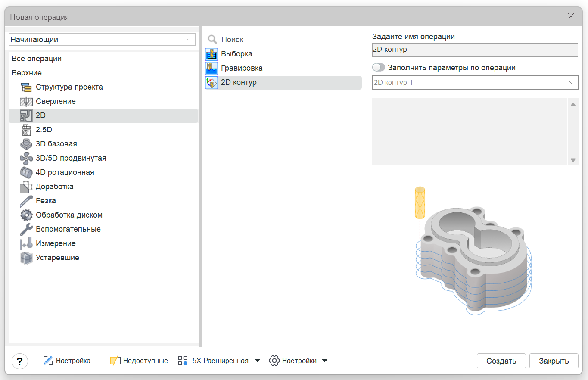
Task: Close the Новая операция dialog window
Action: (571, 16)
